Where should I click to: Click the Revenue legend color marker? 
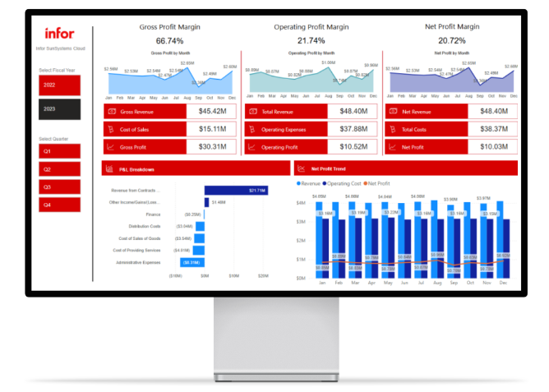pos(298,183)
